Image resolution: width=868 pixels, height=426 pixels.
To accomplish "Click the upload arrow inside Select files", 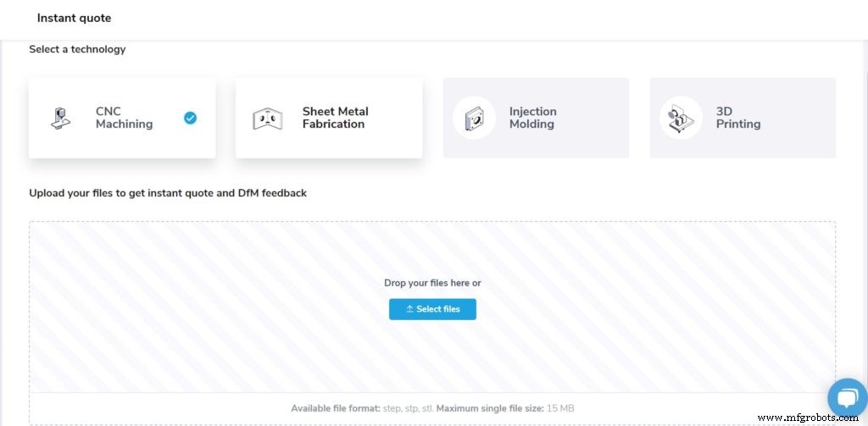I will (x=409, y=309).
